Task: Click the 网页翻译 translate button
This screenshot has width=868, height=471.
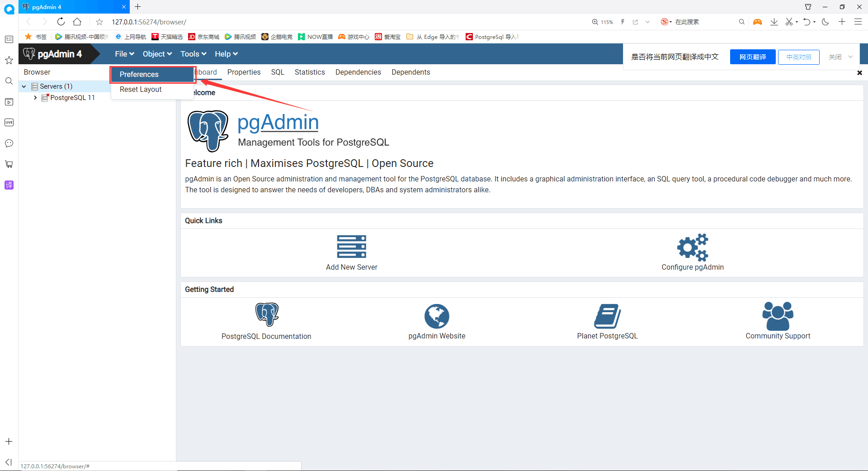Action: 753,57
